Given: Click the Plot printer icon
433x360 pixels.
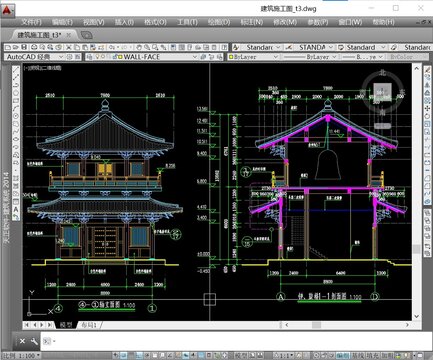Looking at the screenshot, I should (x=33, y=47).
